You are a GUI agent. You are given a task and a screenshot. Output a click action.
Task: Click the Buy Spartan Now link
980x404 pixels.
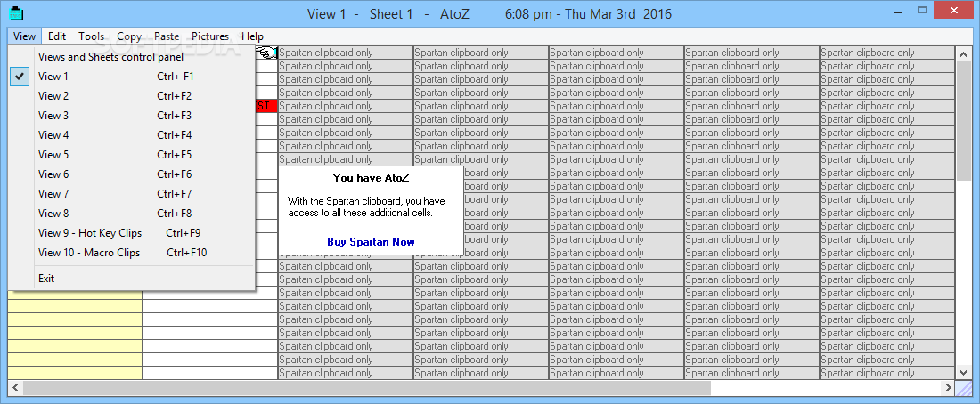coord(371,242)
